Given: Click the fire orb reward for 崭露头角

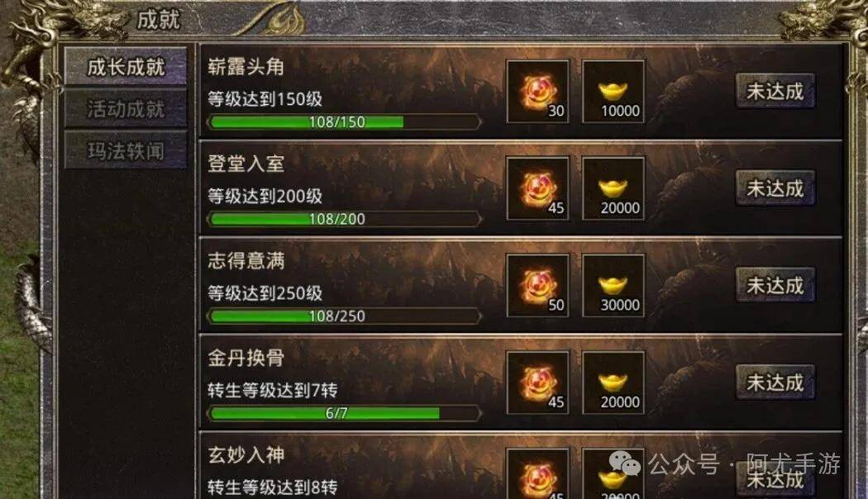Looking at the screenshot, I should [537, 91].
